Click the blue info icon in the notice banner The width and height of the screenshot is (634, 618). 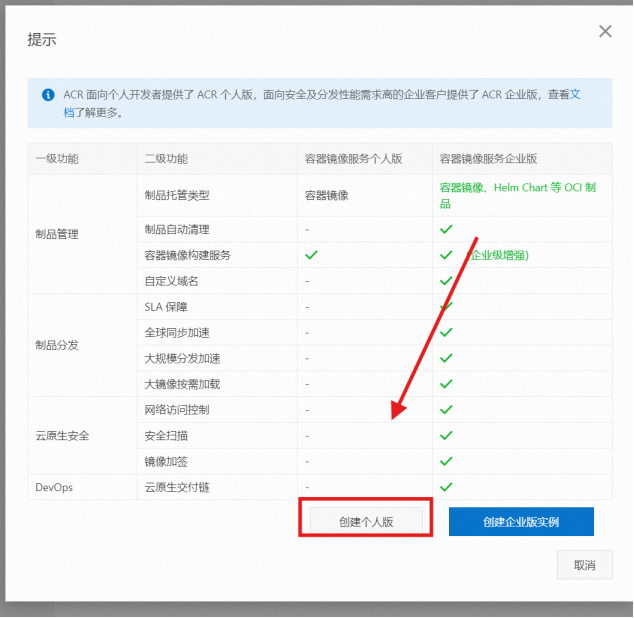[x=48, y=95]
